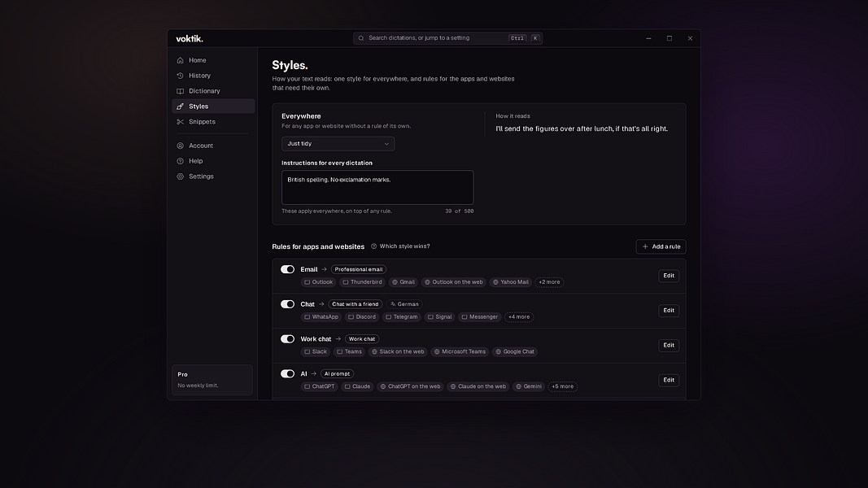Viewport: 868px width, 488px height.
Task: Click the Gmail website chip
Action: pyautogui.click(x=403, y=282)
